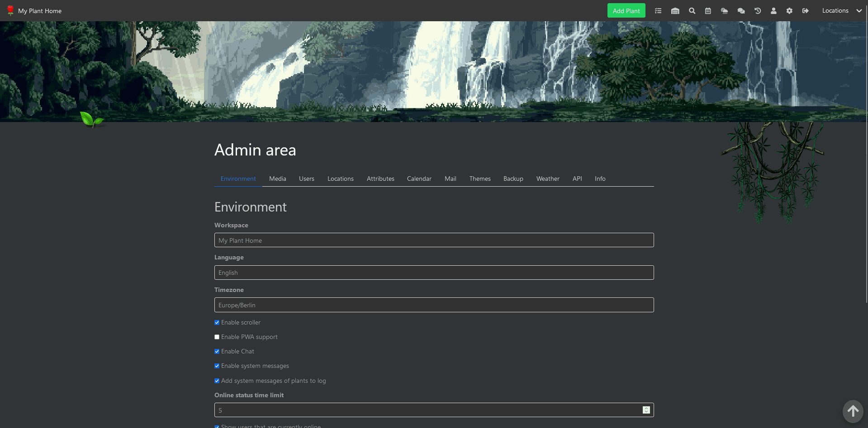Open the chat bubbles icon
The image size is (868, 428).
[x=741, y=11]
